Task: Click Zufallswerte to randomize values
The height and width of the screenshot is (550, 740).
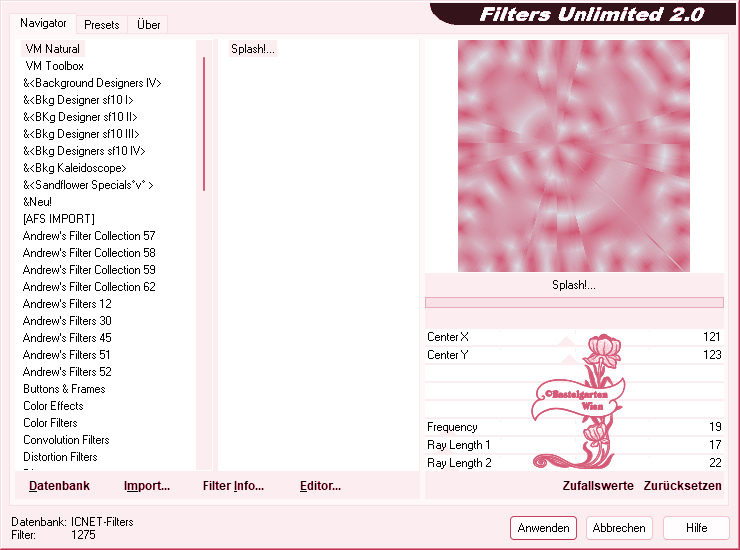Action: 598,486
